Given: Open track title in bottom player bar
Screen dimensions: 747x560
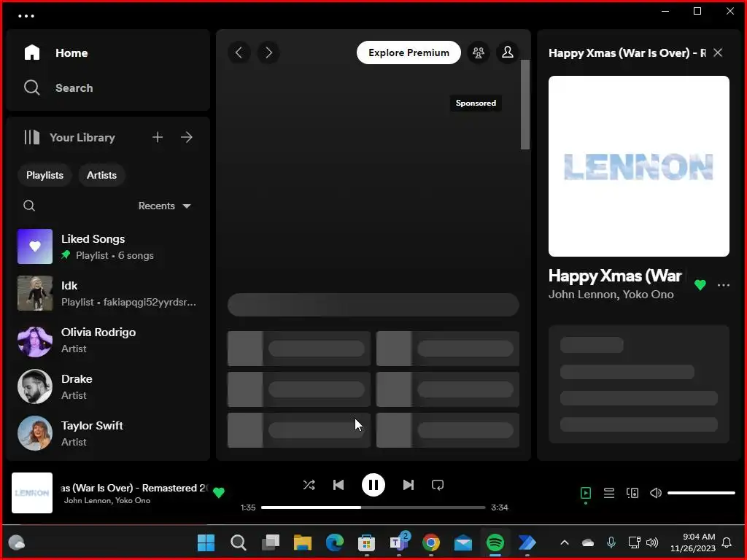Looking at the screenshot, I should tap(134, 488).
